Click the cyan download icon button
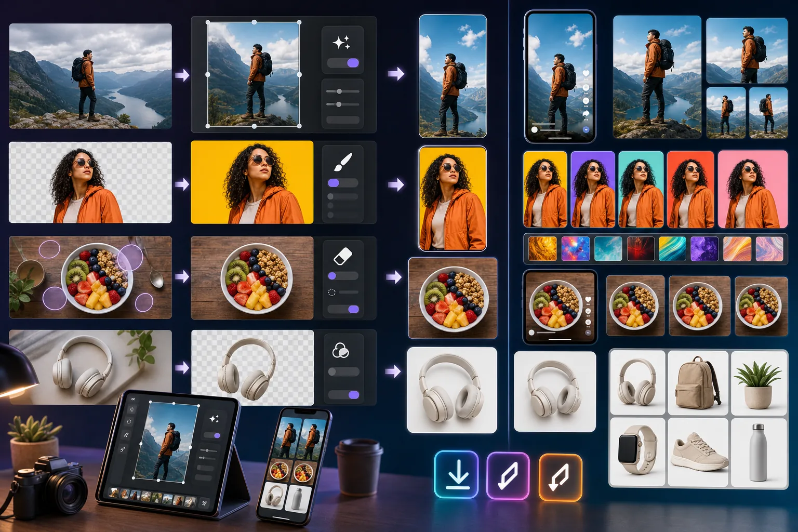 pyautogui.click(x=456, y=475)
